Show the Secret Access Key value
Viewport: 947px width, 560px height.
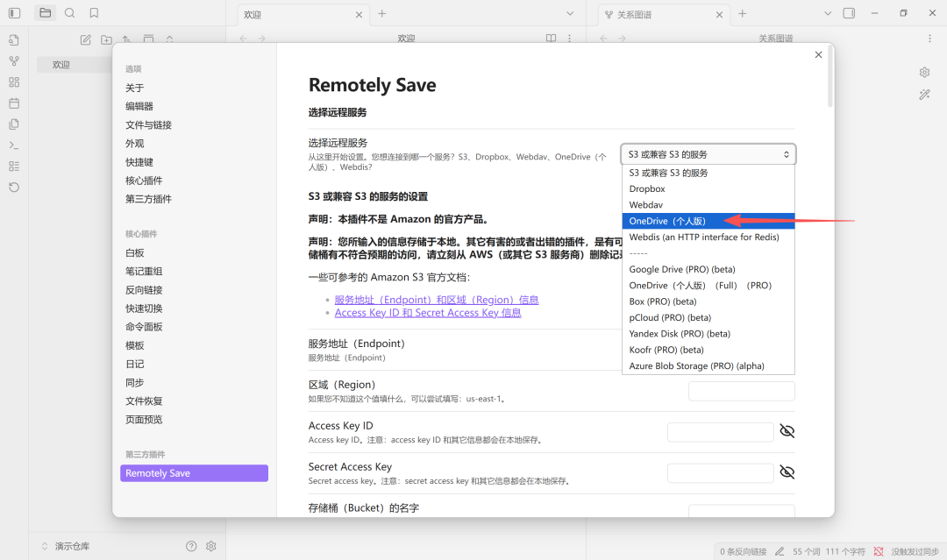(787, 471)
